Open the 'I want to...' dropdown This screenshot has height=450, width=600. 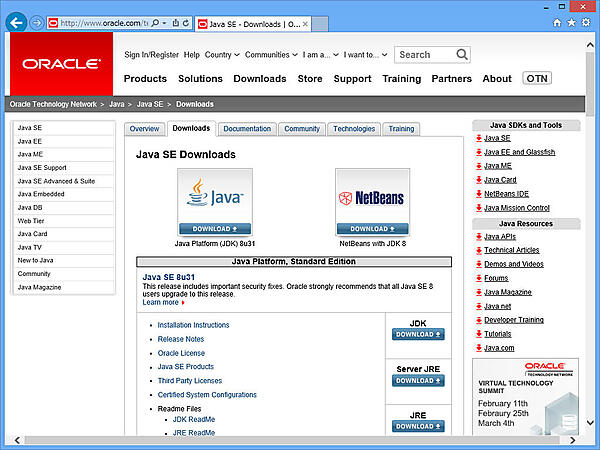[x=367, y=55]
